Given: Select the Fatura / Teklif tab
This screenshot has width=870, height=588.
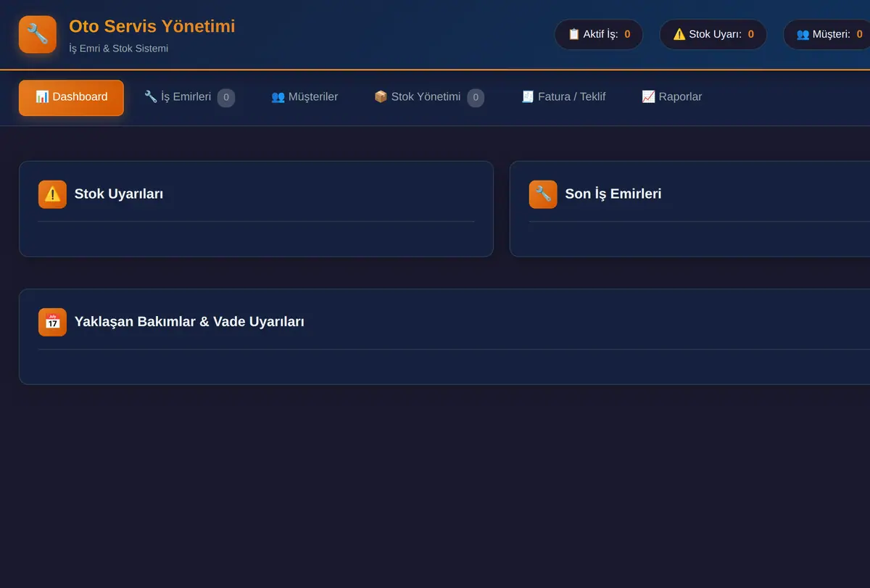Looking at the screenshot, I should pos(563,97).
